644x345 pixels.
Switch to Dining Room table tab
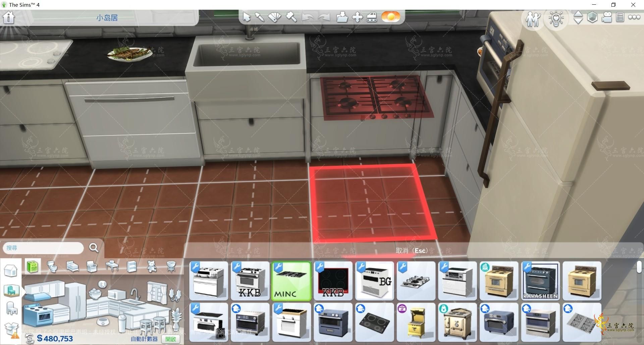(x=112, y=267)
